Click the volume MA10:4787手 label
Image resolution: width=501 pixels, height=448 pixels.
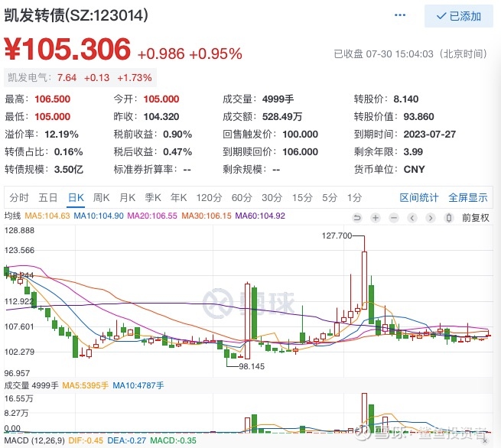click(x=138, y=385)
